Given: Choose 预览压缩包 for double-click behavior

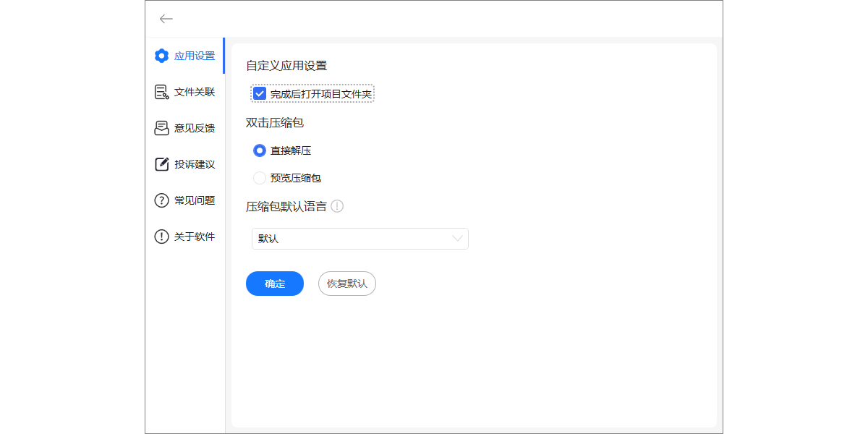Looking at the screenshot, I should [260, 177].
